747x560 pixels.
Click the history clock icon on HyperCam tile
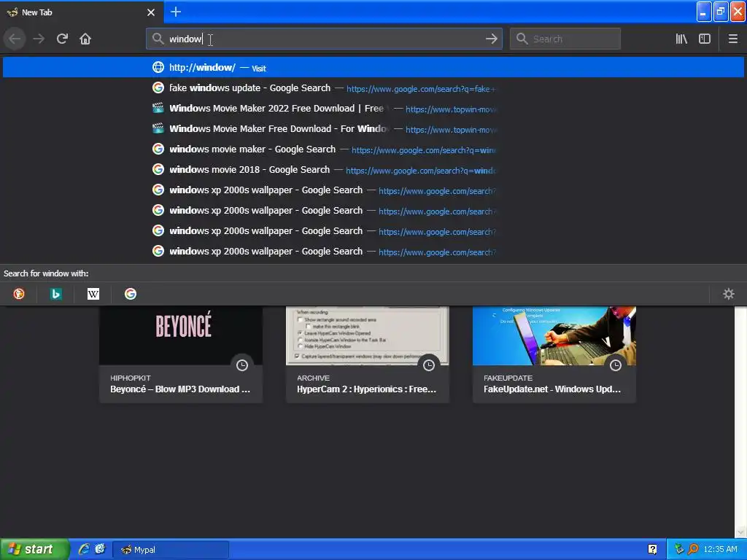429,365
